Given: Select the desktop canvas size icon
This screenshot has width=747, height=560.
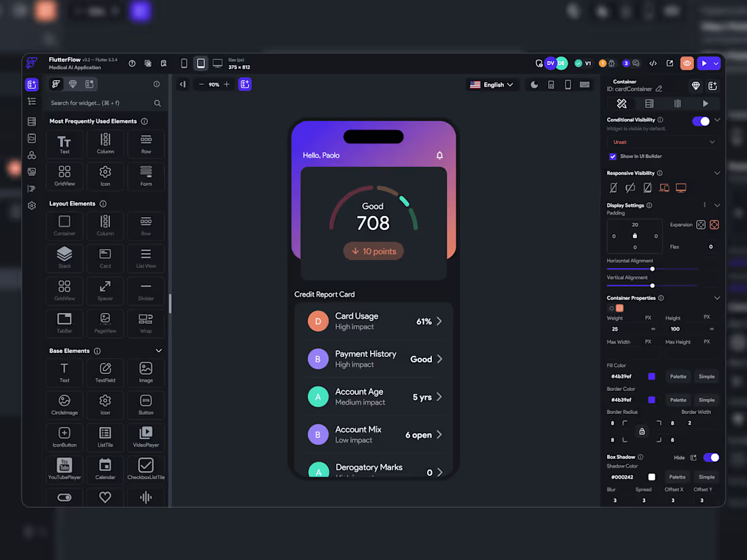Looking at the screenshot, I should 218,63.
